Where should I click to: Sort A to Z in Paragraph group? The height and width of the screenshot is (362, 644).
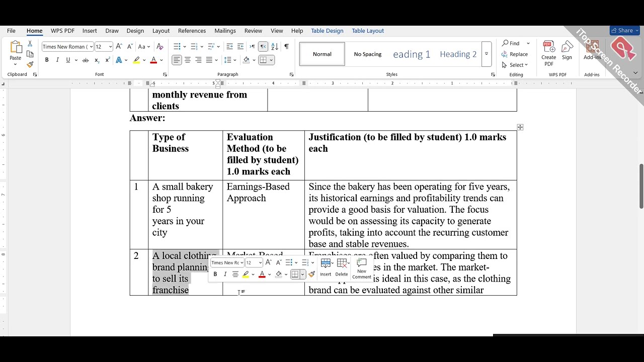point(275,47)
